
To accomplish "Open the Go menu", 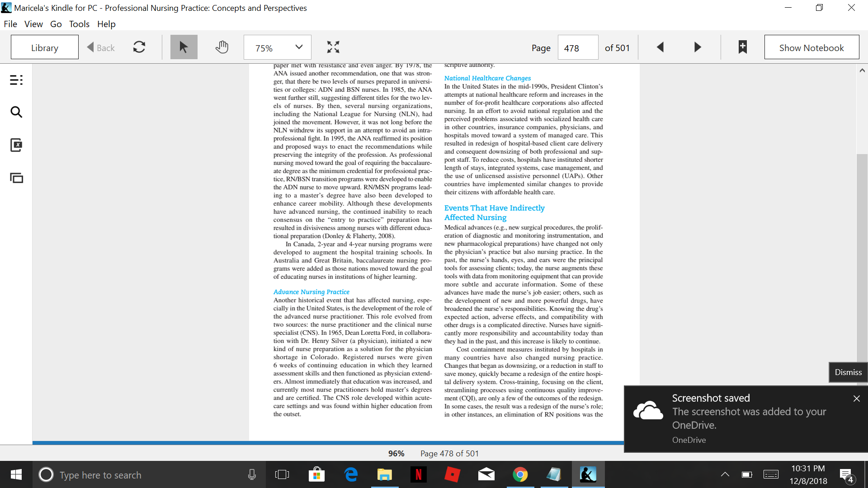I will click(x=56, y=24).
